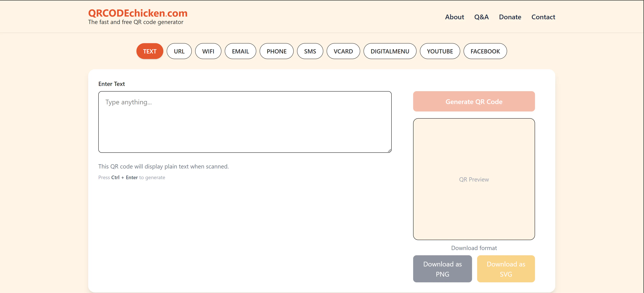644x293 pixels.
Task: Open the Donate link
Action: 510,17
